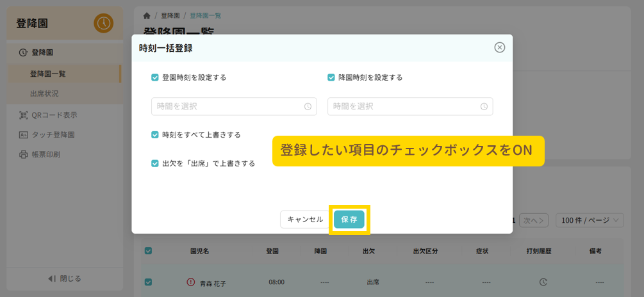Screen dimensions: 644x297
Task: Click the 保存 button
Action: click(x=349, y=220)
